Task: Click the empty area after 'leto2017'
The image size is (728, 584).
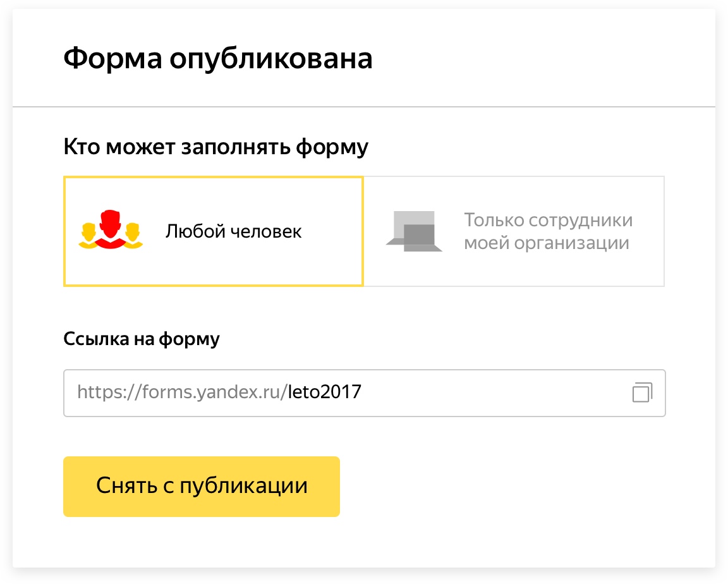Action: click(493, 392)
